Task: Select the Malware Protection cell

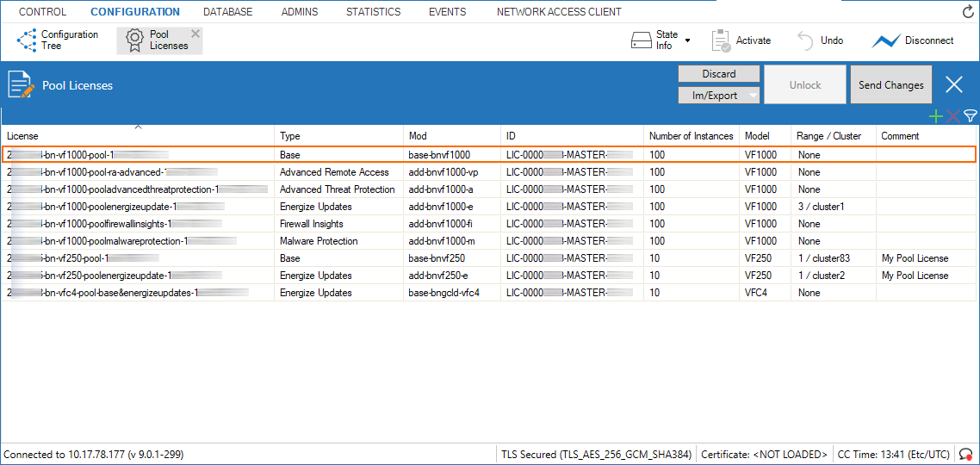Action: [338, 240]
